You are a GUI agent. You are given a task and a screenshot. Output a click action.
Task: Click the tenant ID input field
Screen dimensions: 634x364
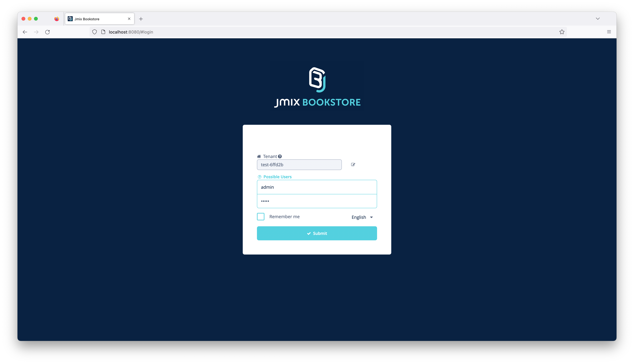click(299, 165)
